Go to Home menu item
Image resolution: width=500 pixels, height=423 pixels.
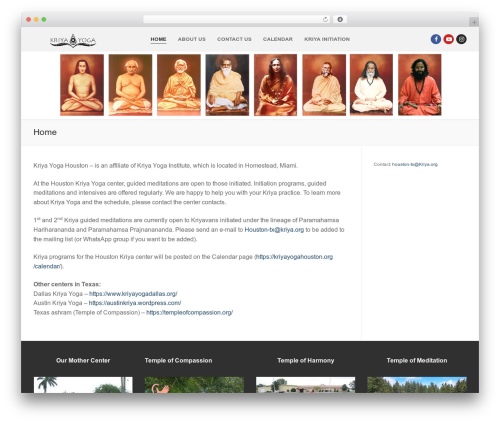tap(158, 39)
